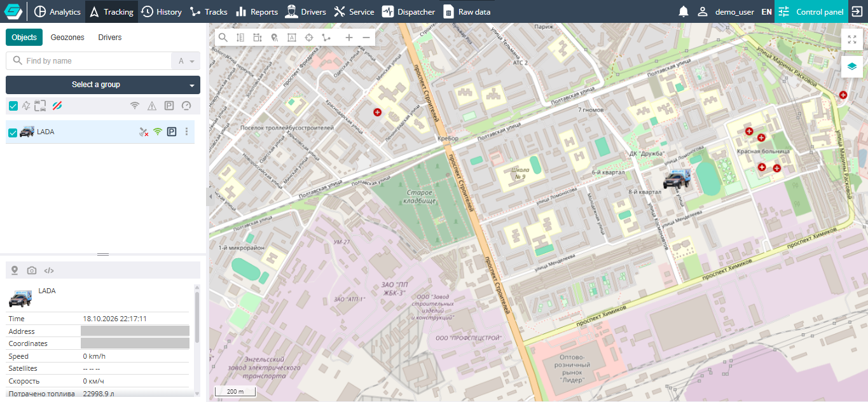Viewport: 868px width, 402px height.
Task: Select the route polyline tool
Action: tap(326, 38)
